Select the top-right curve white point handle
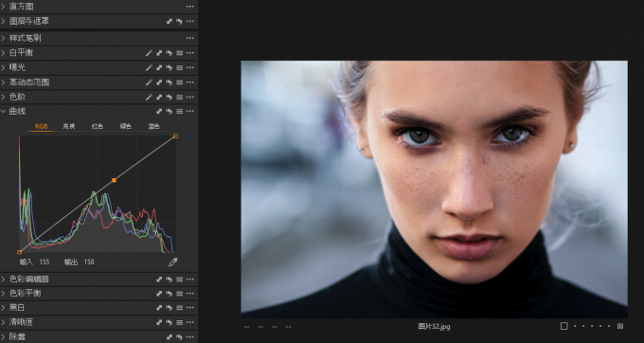Screen dimensions: 644x343 point(175,135)
